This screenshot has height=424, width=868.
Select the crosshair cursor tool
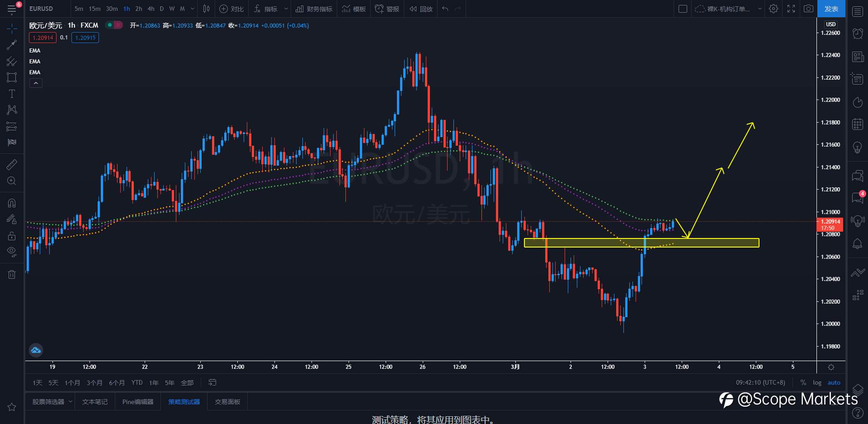[12, 29]
